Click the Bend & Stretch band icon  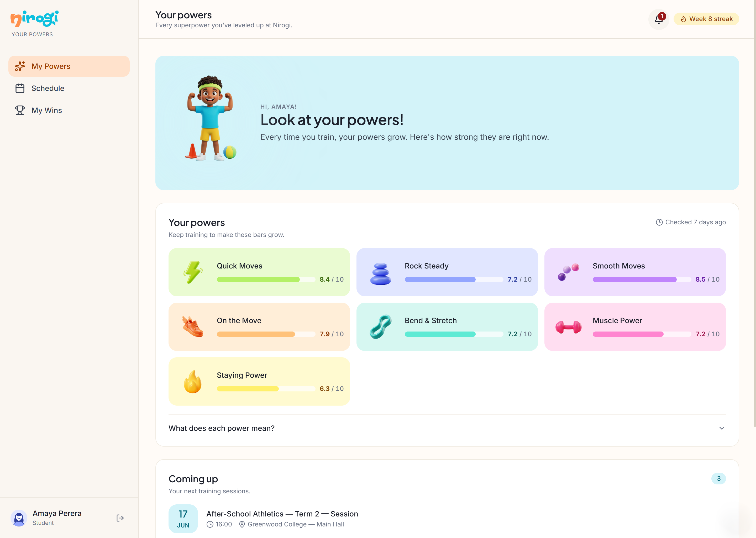tap(381, 327)
